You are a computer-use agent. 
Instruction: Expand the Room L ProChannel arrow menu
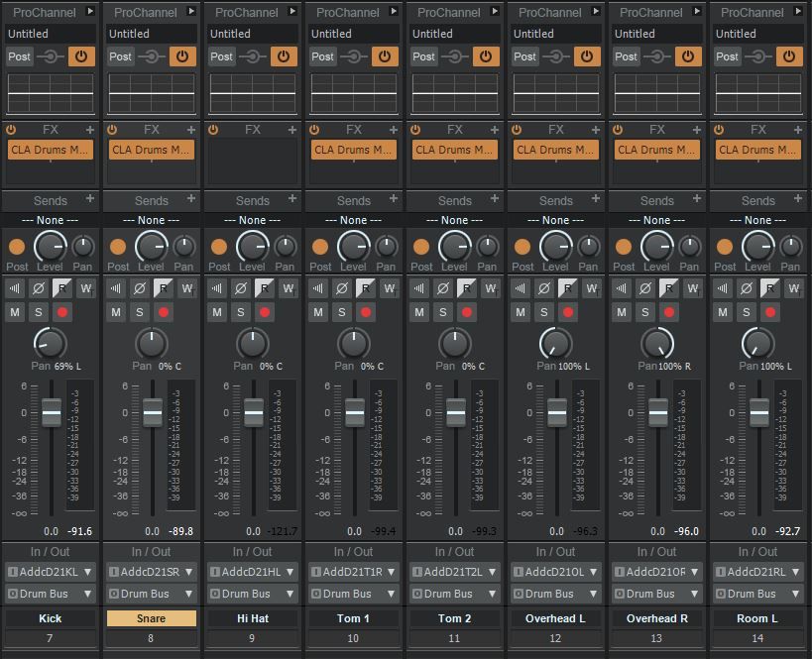click(798, 12)
